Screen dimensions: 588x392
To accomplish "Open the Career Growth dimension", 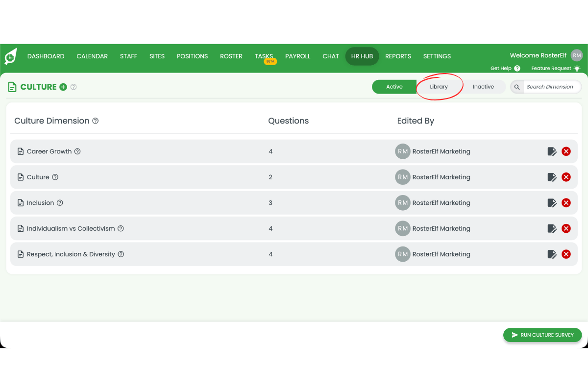I will [x=49, y=151].
